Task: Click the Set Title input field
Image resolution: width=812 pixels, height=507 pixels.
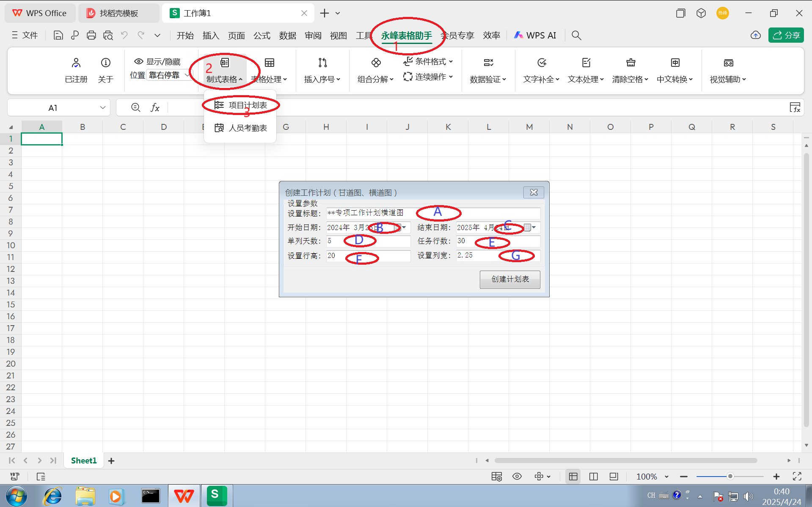Action: coord(432,213)
